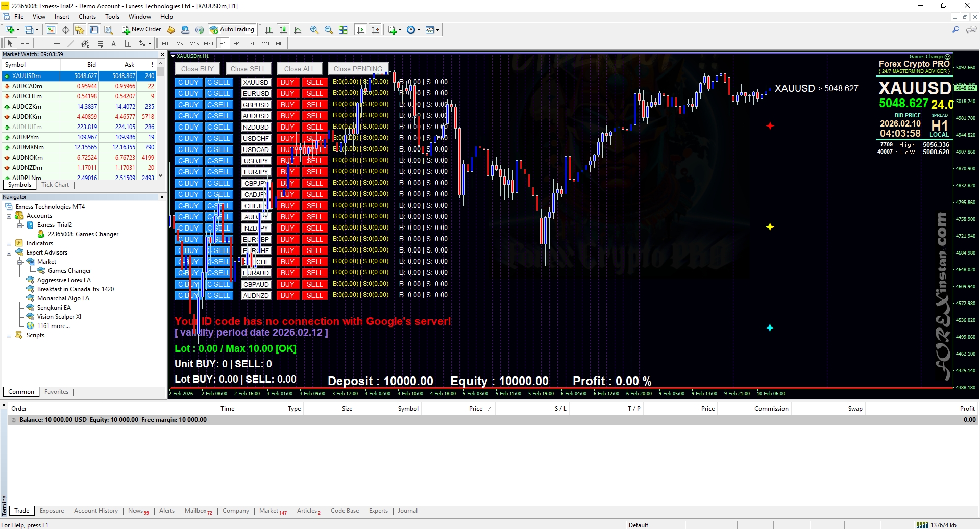Zoom out of the chart
This screenshot has width=980, height=529.
tap(329, 30)
